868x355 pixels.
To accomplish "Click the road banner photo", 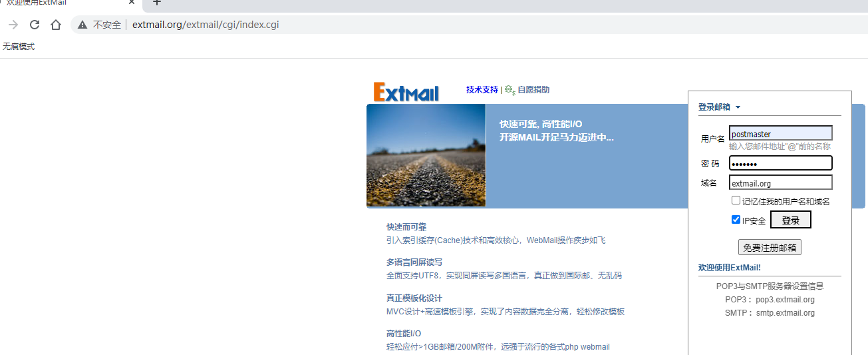I will [426, 155].
